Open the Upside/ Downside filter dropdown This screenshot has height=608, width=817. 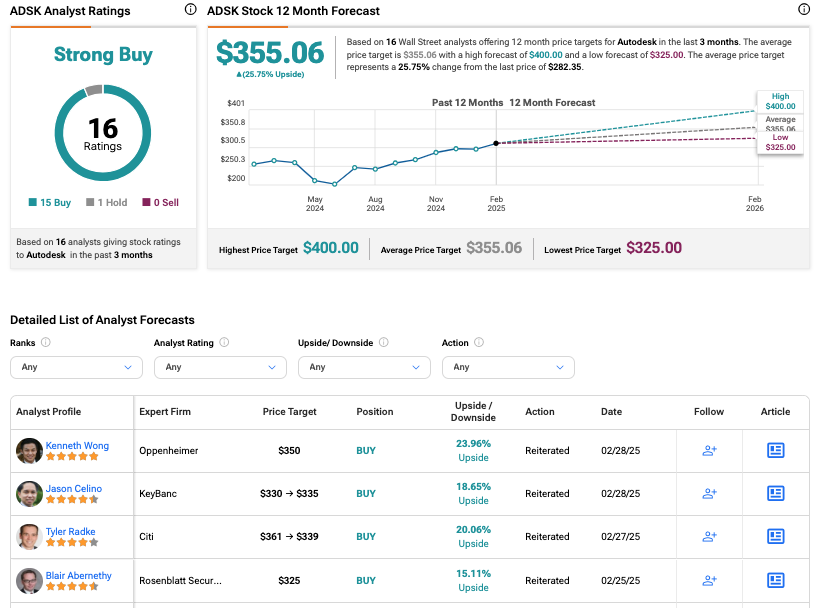364,367
